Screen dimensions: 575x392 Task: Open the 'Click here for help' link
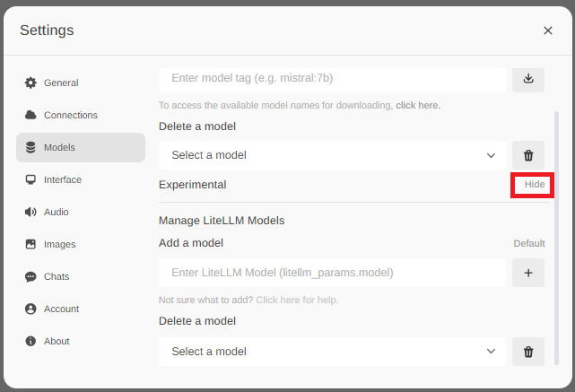pyautogui.click(x=297, y=300)
